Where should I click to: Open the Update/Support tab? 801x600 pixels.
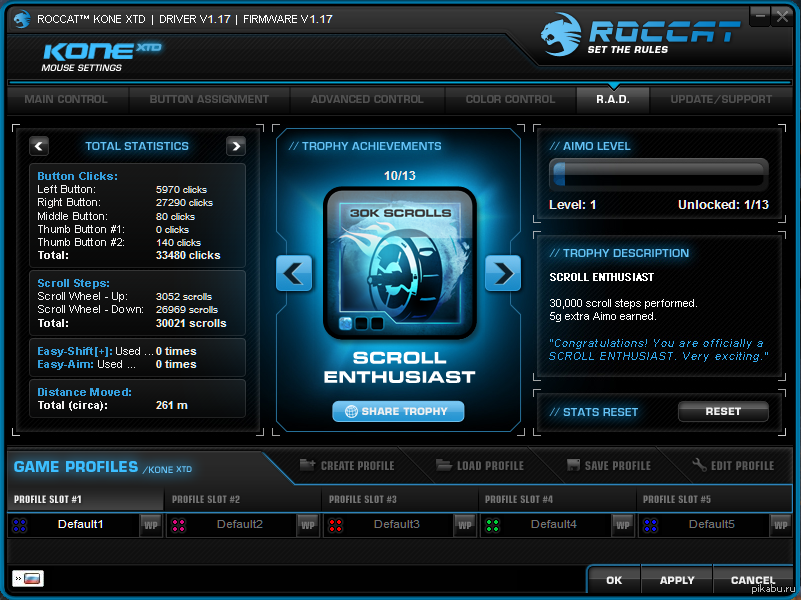coord(721,100)
